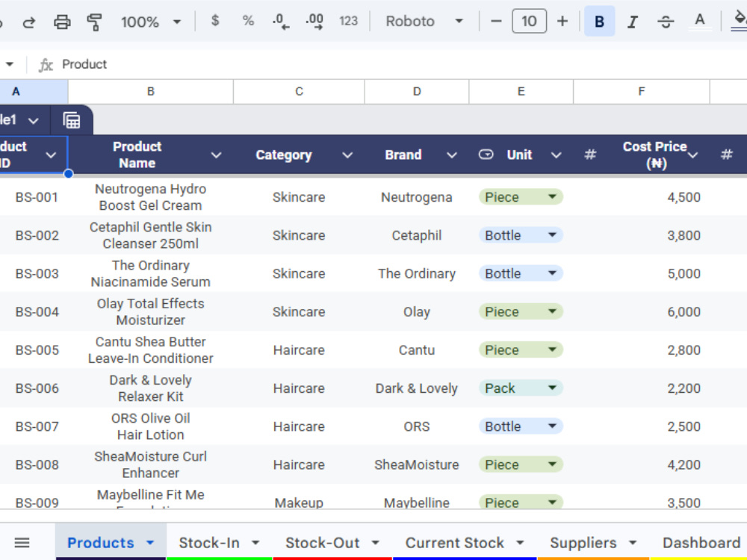Image resolution: width=747 pixels, height=560 pixels.
Task: Open Stock-In tab options arrow
Action: [255, 542]
